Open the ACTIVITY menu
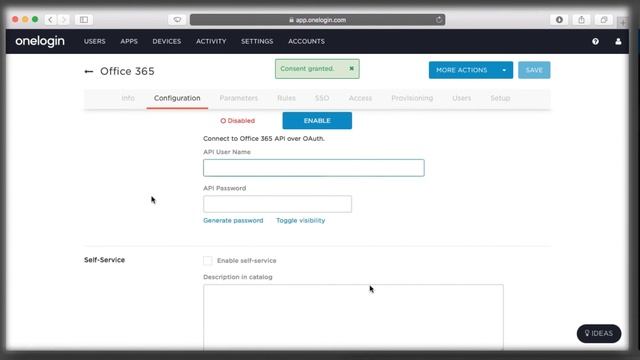 pos(211,41)
